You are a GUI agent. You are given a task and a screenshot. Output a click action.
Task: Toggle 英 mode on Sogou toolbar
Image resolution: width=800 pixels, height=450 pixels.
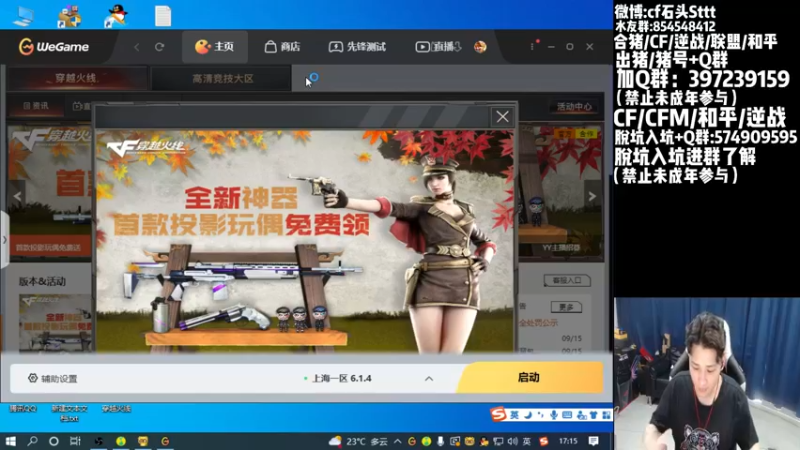(514, 415)
